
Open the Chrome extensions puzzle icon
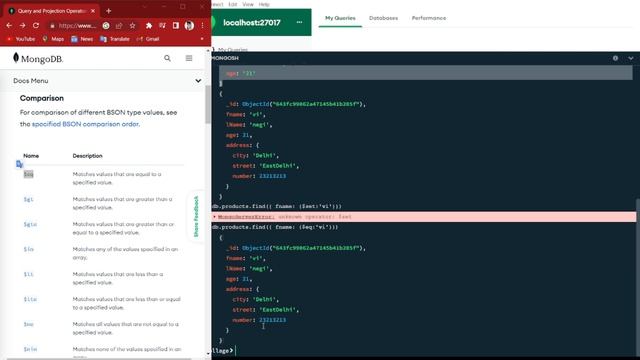[x=149, y=25]
